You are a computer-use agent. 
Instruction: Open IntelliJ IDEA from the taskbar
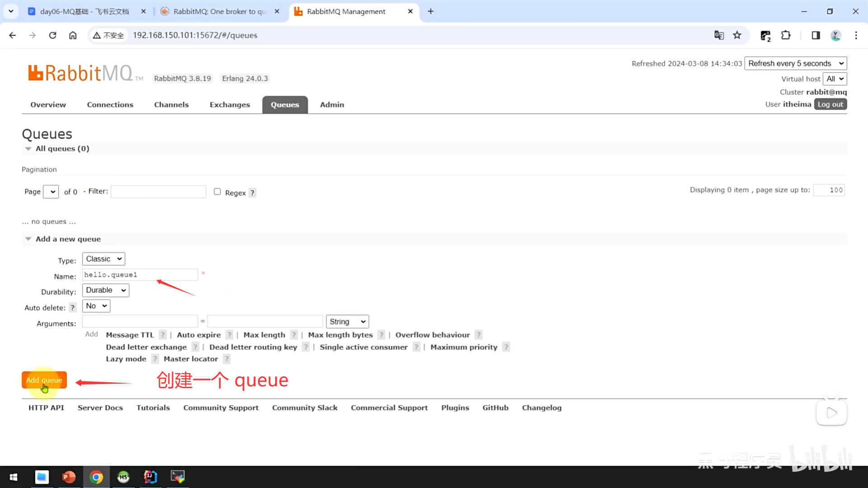pyautogui.click(x=150, y=477)
